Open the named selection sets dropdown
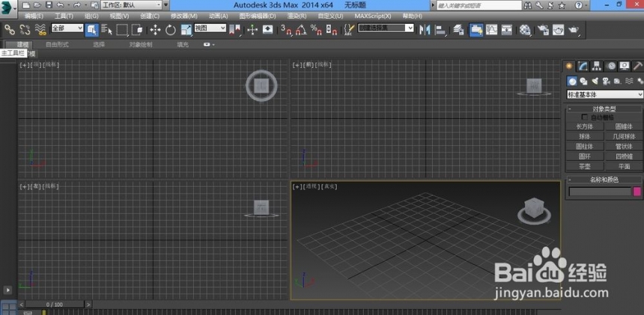This screenshot has height=315, width=644. coord(386,28)
